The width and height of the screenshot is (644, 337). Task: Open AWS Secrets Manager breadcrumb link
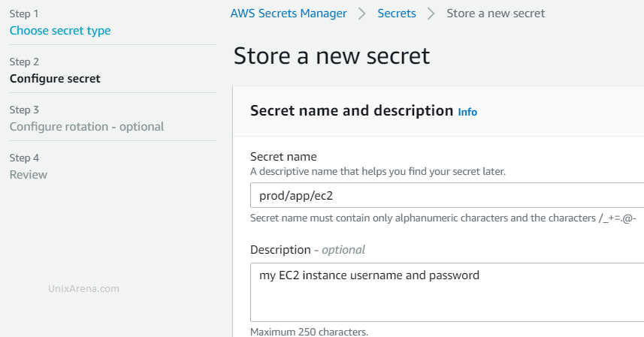(x=289, y=14)
